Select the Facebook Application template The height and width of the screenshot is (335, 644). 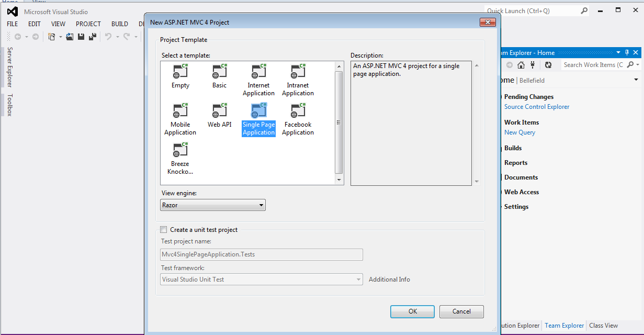(298, 119)
